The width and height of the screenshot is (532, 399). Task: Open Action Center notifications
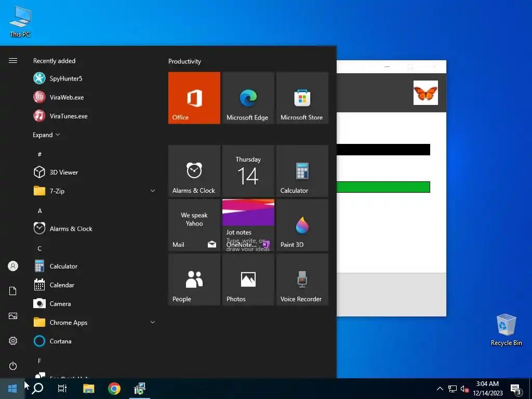[516, 389]
